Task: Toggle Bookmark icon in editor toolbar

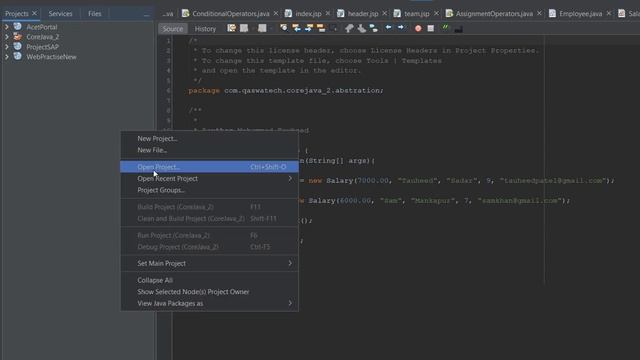Action: 373,28
